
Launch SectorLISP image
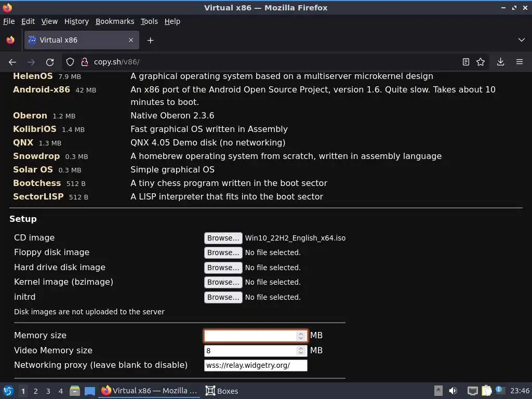coord(38,197)
